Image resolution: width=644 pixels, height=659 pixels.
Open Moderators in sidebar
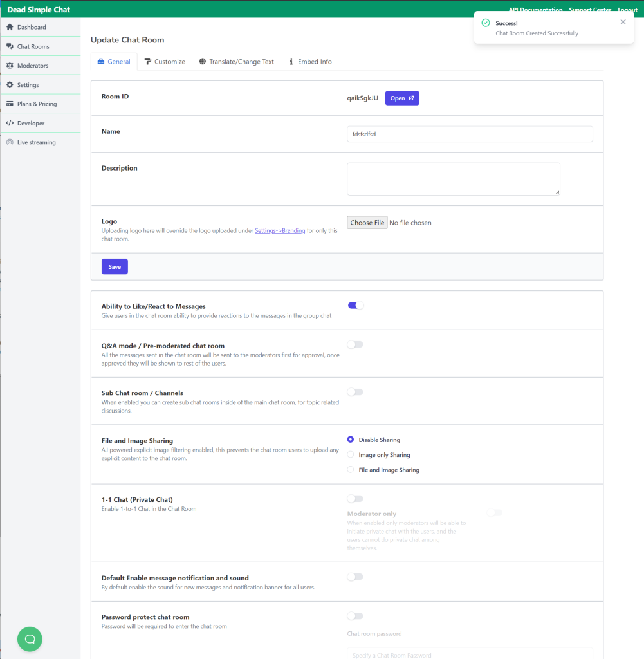[41, 65]
